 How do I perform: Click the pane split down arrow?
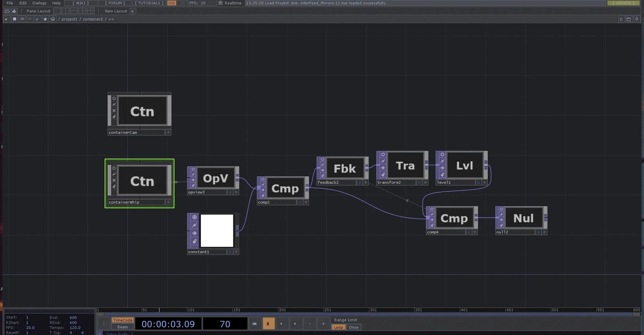[x=637, y=19]
